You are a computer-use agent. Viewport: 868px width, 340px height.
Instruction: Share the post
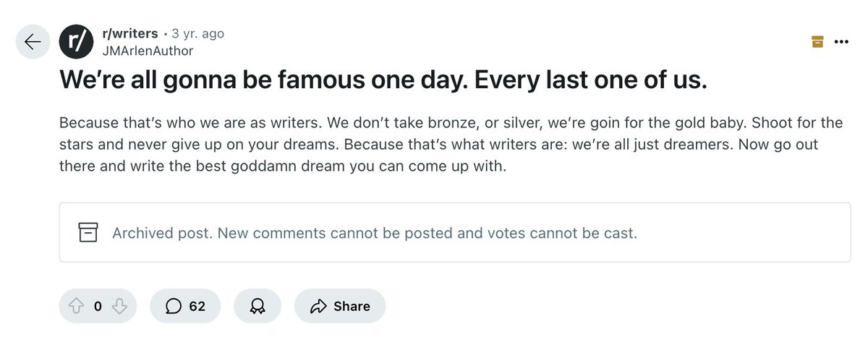(340, 307)
